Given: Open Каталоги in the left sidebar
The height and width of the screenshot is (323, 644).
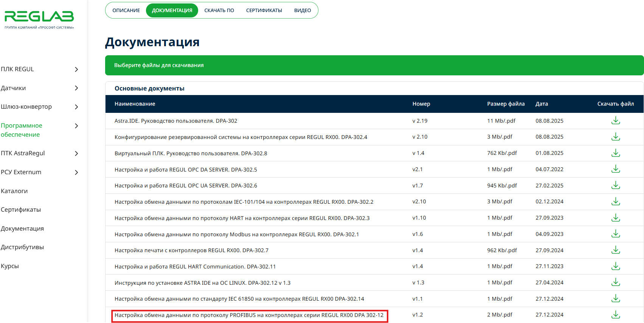Looking at the screenshot, I should click(14, 191).
